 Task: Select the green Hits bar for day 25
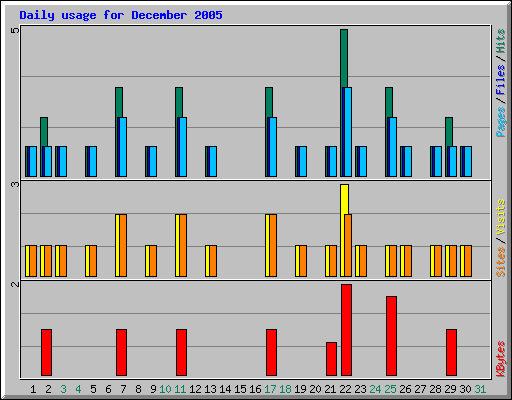point(389,102)
